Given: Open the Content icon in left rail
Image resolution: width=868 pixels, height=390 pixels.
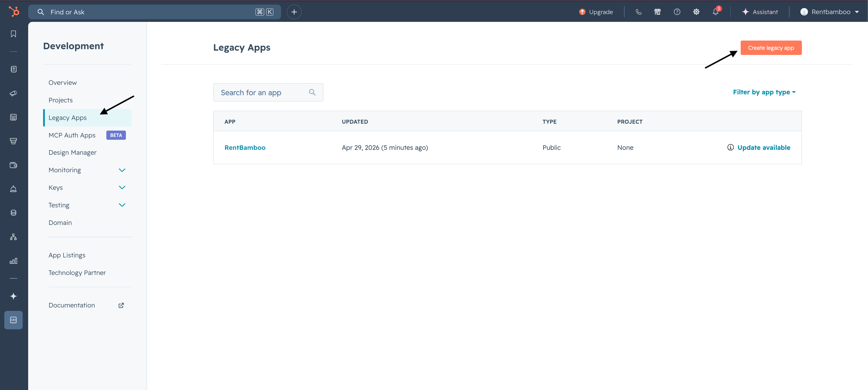Looking at the screenshot, I should coord(14,117).
